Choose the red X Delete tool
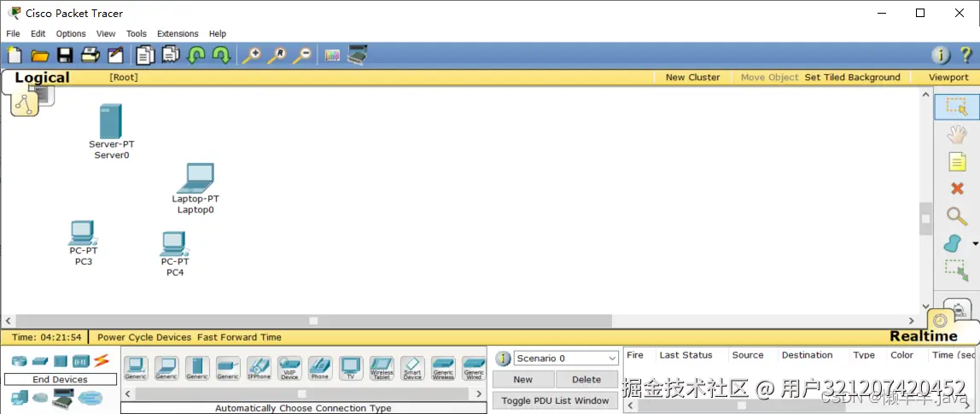 957,189
